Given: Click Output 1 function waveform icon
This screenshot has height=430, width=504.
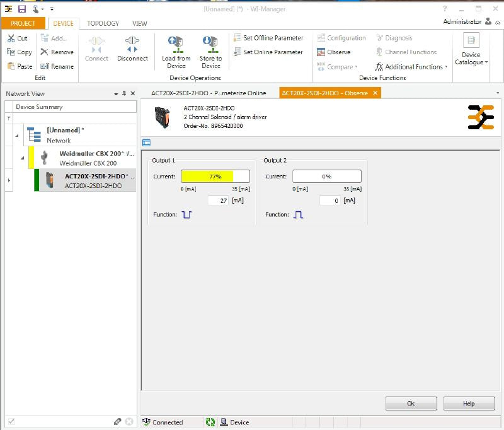Looking at the screenshot, I should click(x=186, y=215).
